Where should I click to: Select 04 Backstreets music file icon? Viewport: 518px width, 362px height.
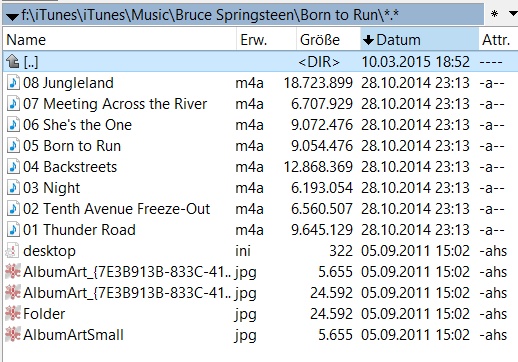coord(13,167)
